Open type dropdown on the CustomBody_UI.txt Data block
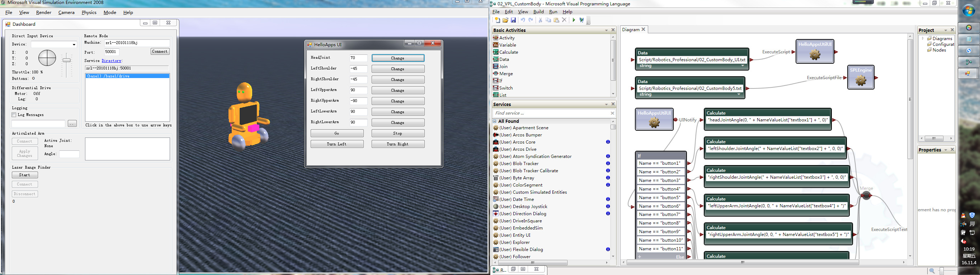 [x=743, y=66]
